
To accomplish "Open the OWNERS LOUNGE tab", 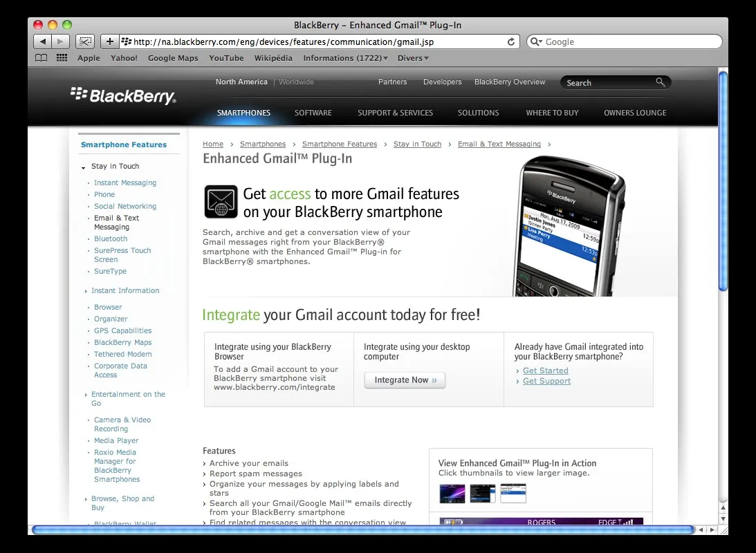I will coord(635,113).
